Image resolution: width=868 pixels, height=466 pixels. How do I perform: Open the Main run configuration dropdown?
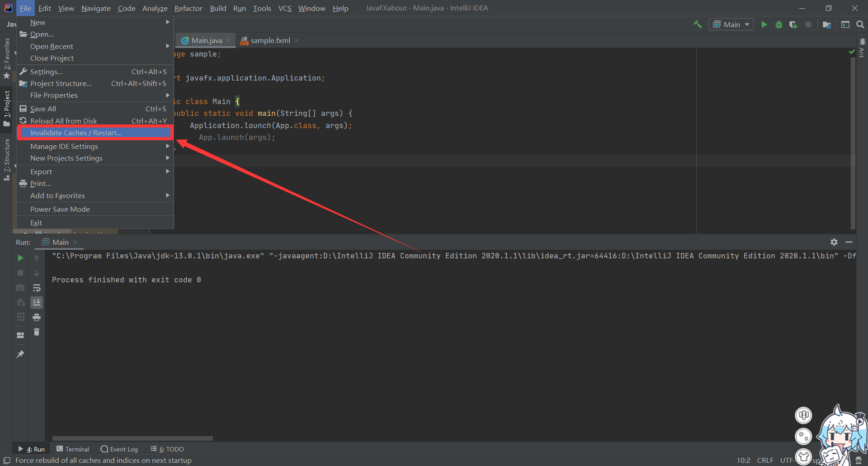click(731, 24)
